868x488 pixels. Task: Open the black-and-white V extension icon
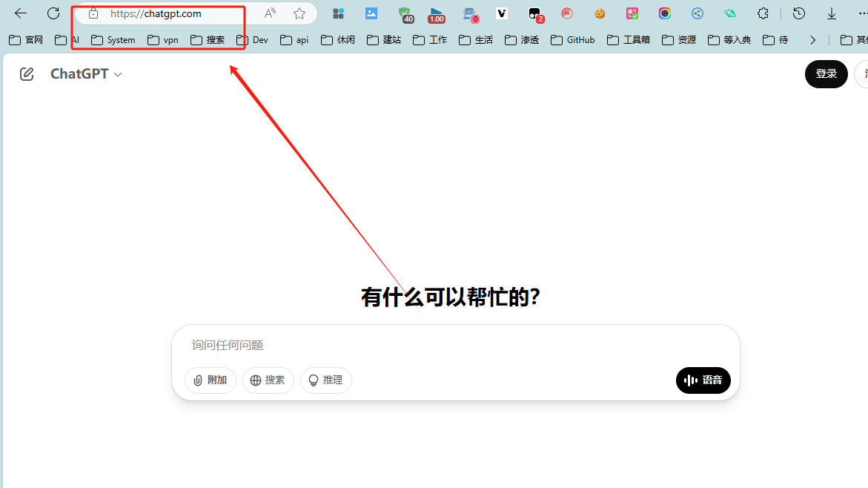pos(502,13)
